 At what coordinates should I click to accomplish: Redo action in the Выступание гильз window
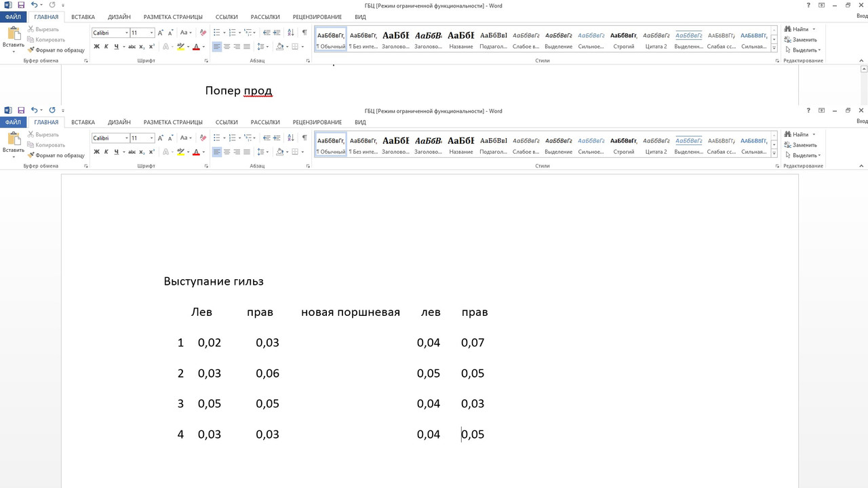point(52,110)
